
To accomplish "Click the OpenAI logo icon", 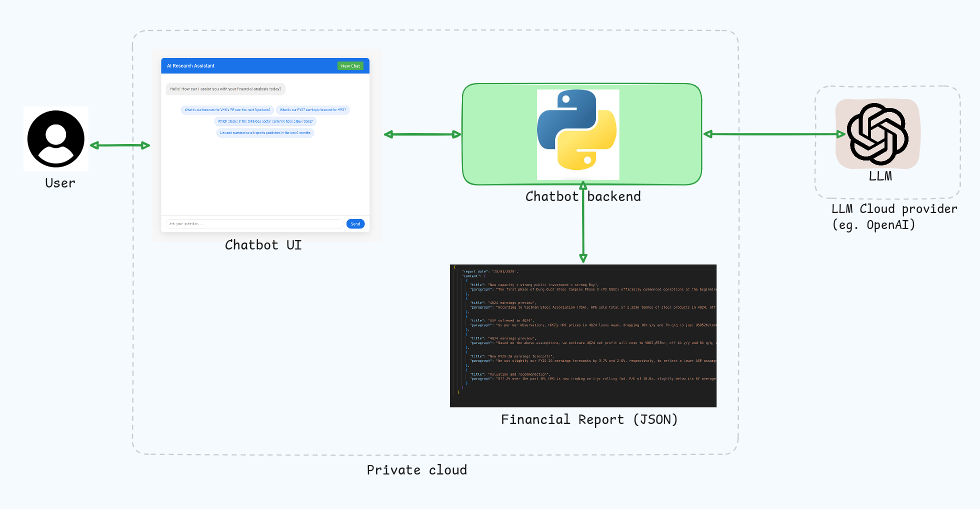I will pyautogui.click(x=877, y=134).
